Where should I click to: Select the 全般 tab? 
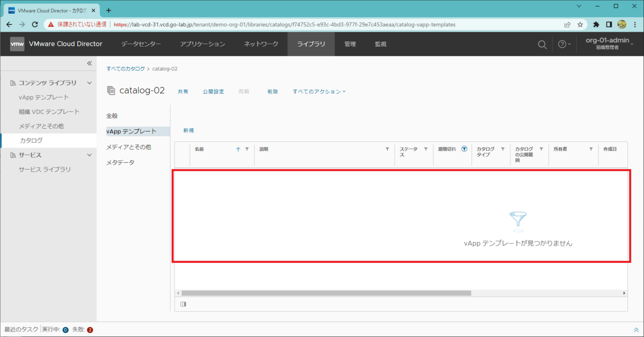[112, 116]
